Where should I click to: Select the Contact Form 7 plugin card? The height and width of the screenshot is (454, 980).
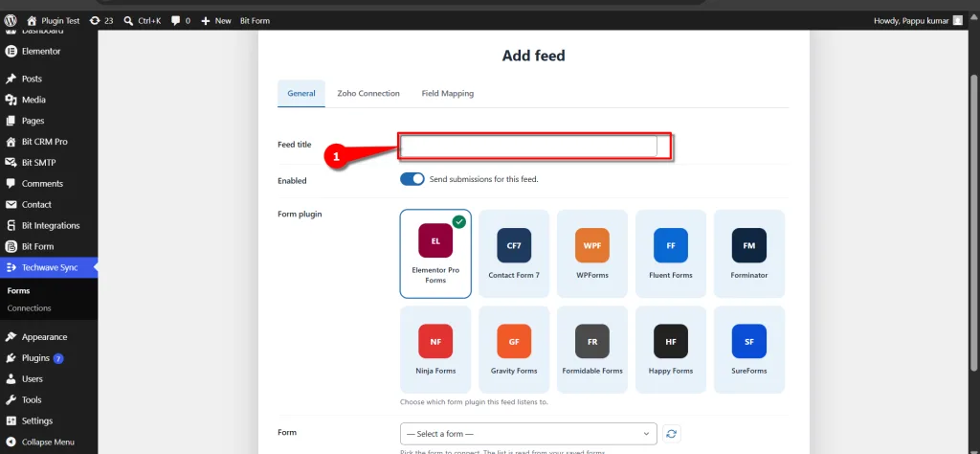pos(514,254)
